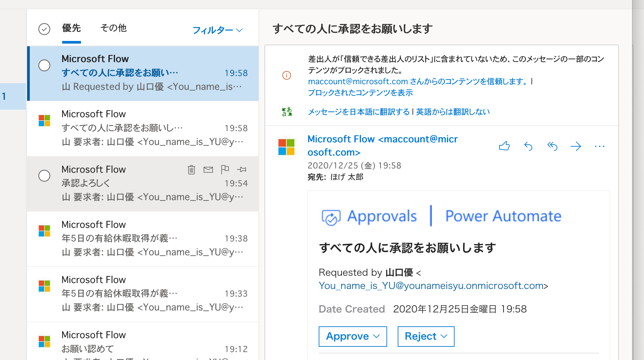The image size is (644, 360).
Task: Check the circle on the 承認よろしく email
Action: (x=44, y=176)
